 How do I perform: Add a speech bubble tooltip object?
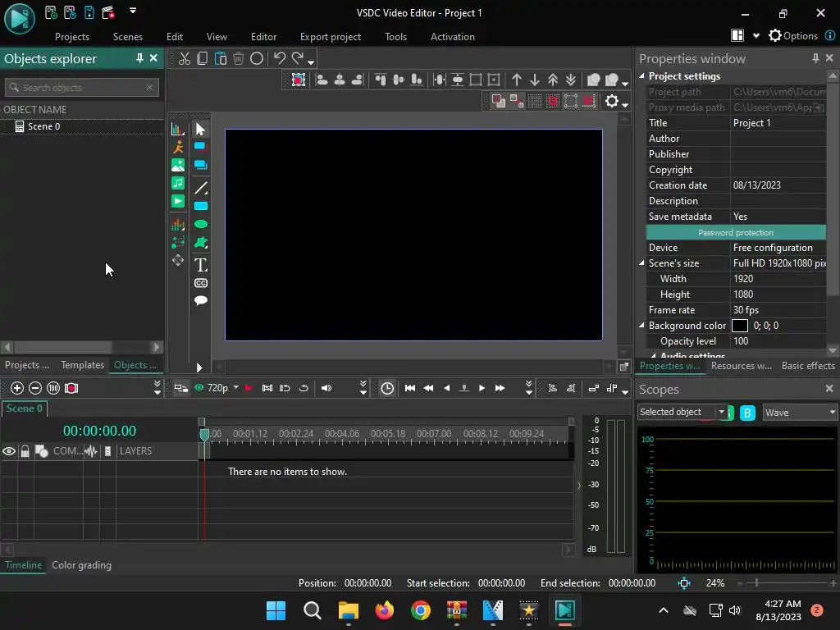[x=200, y=300]
